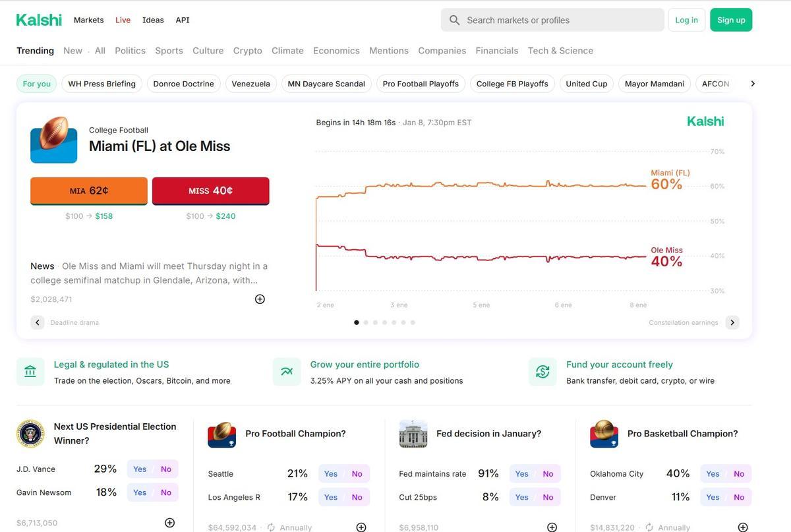Select Yes for J.D. Vance

pos(140,469)
